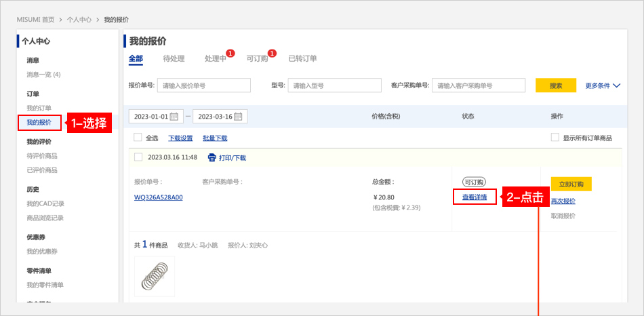Go to MISUMI 首页 breadcrumb
Screen dimensions: 644x316
35,20
